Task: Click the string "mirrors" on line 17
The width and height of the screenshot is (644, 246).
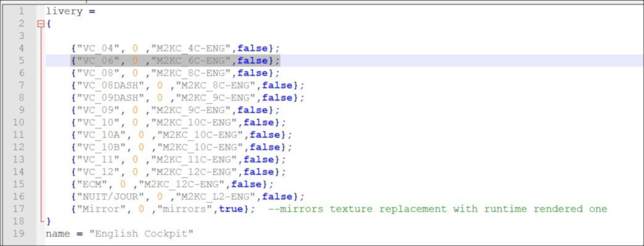Action: tap(185, 209)
